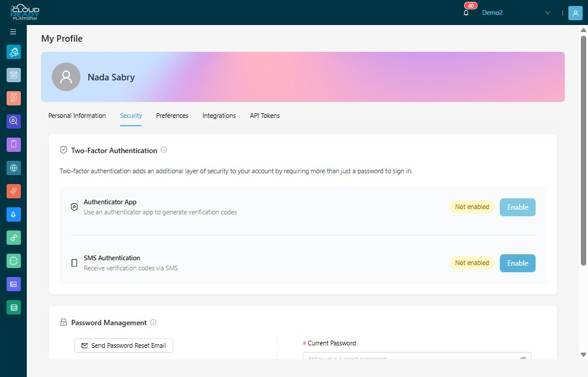Select the magnifier search sidebar icon

pyautogui.click(x=14, y=121)
